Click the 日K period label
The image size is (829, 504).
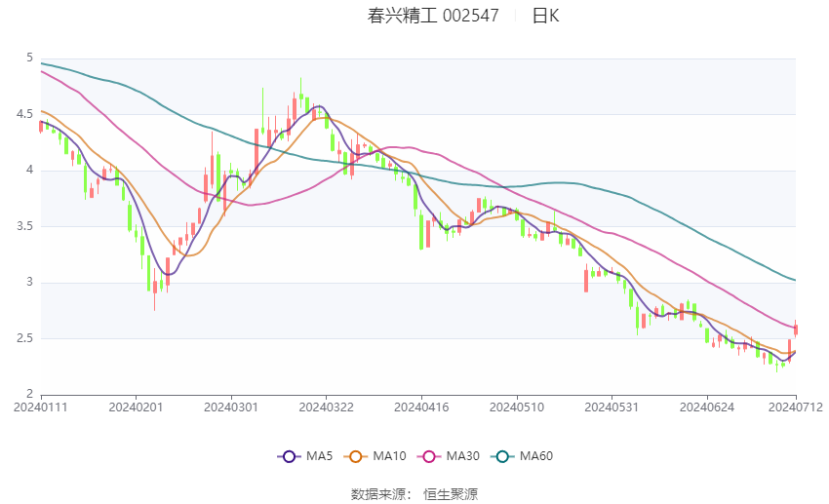[x=545, y=16]
